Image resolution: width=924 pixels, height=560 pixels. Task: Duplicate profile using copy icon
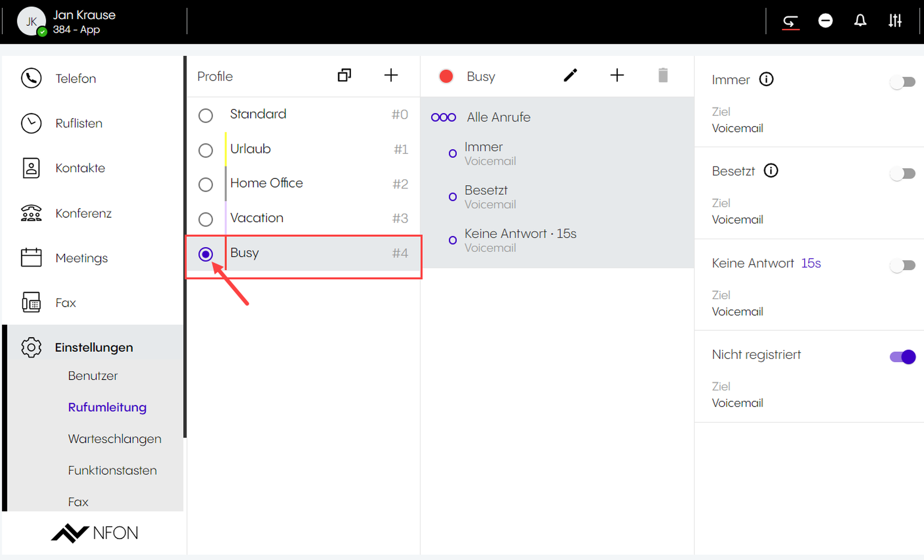(344, 75)
